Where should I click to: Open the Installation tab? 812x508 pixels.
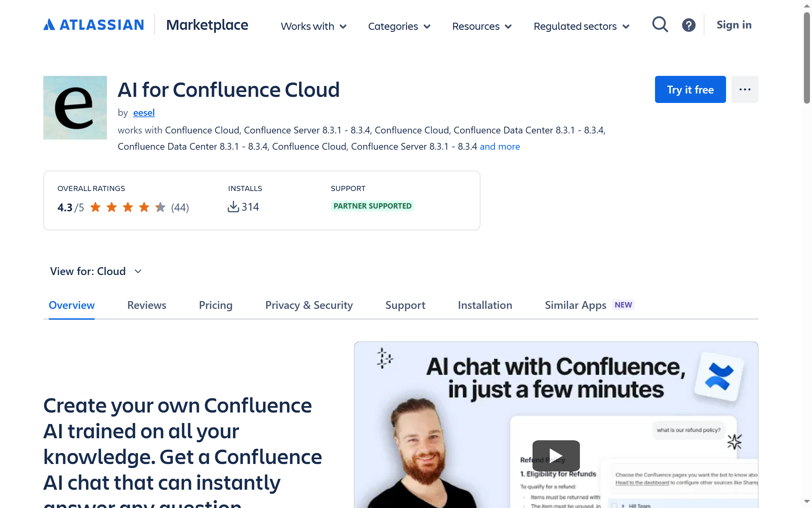point(485,305)
